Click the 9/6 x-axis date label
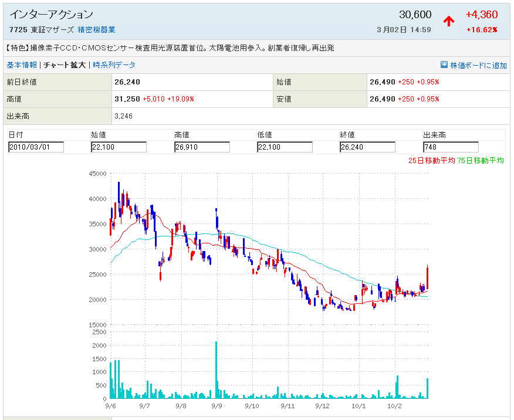 pos(110,406)
